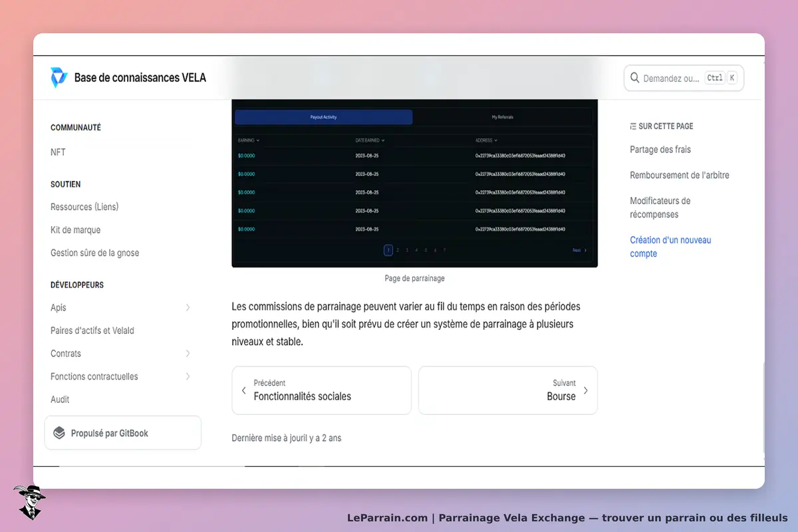Sort by the DATE EARNED column header

[x=370, y=140]
